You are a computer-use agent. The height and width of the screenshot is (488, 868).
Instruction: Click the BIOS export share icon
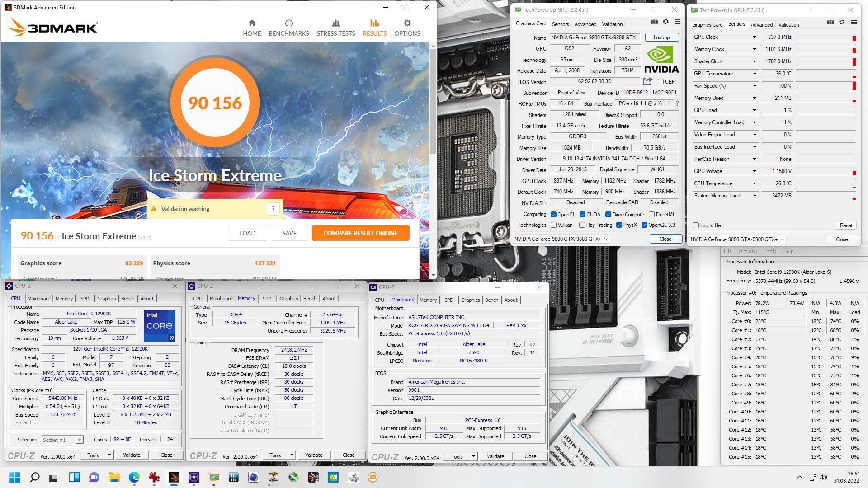pos(647,81)
